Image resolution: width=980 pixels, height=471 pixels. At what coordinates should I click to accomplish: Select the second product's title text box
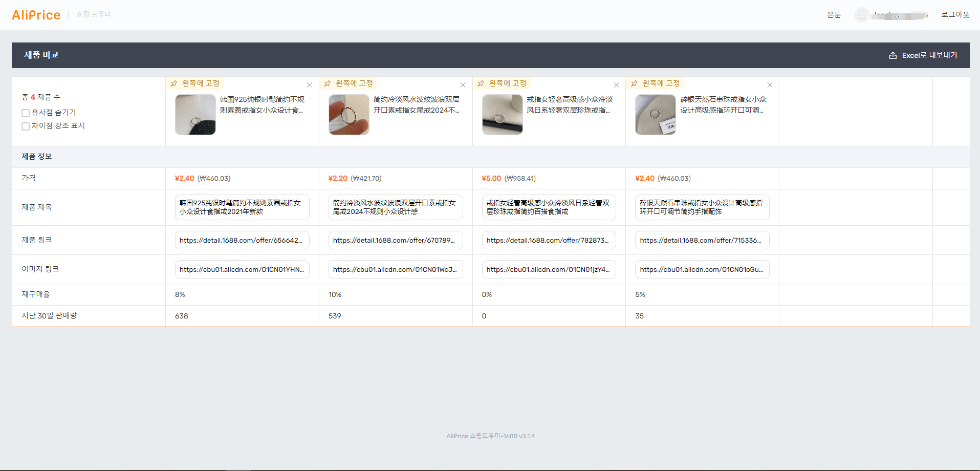pyautogui.click(x=396, y=207)
